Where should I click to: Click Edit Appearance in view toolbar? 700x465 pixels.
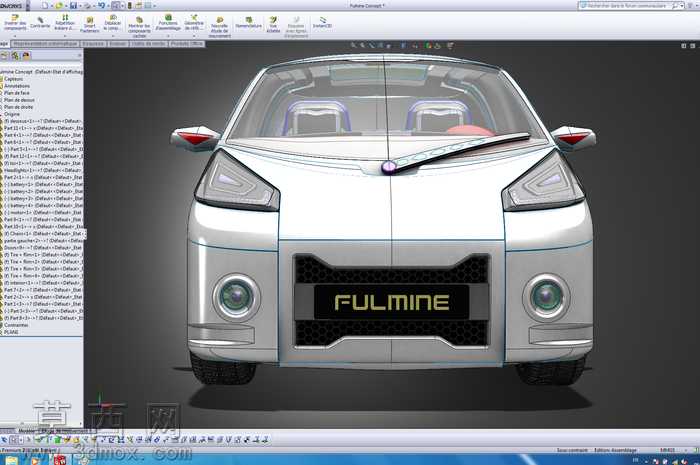point(428,45)
